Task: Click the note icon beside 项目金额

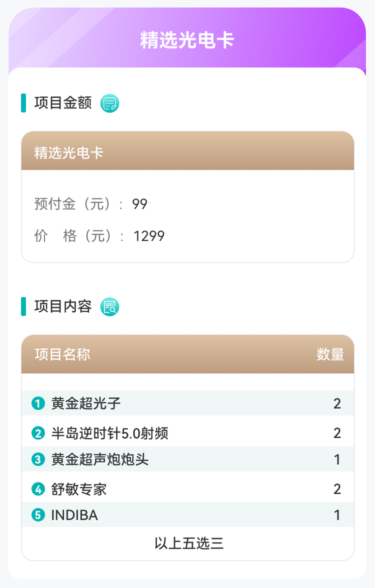Action: [110, 103]
